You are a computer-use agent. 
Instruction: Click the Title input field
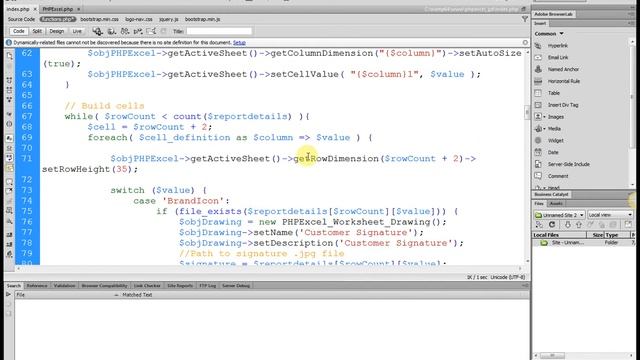219,31
